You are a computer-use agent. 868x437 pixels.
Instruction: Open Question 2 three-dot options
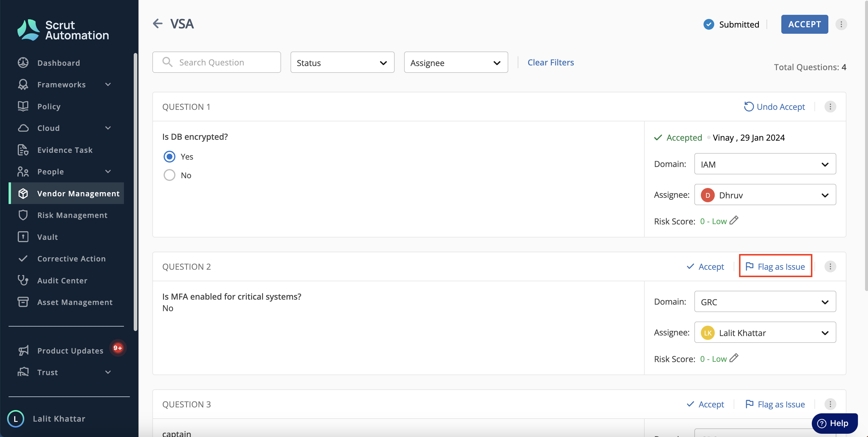(830, 267)
